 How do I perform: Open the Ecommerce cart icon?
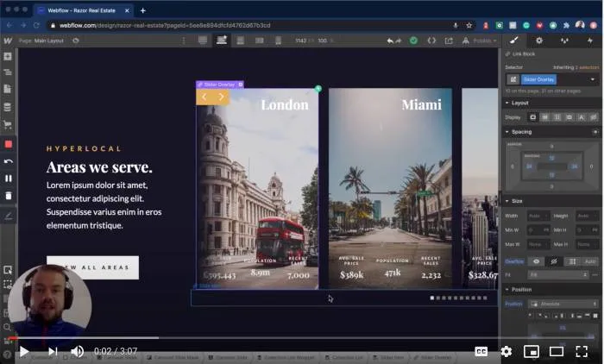pos(7,124)
